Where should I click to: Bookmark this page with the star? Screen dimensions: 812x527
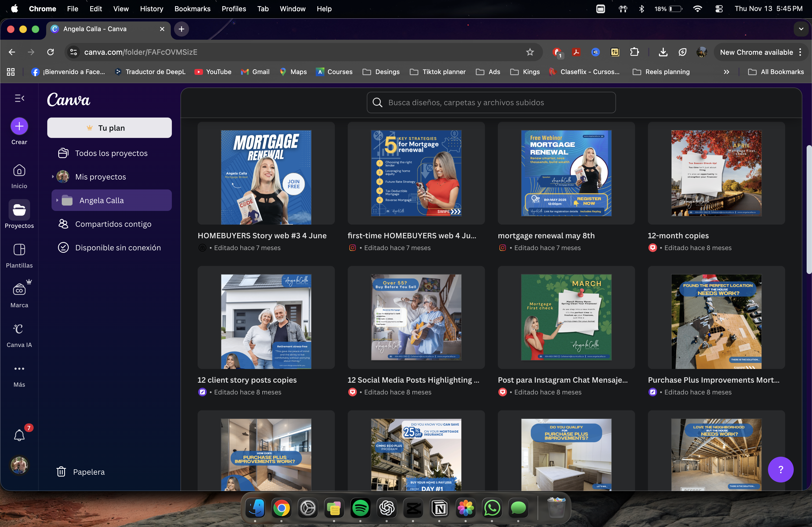coord(530,52)
